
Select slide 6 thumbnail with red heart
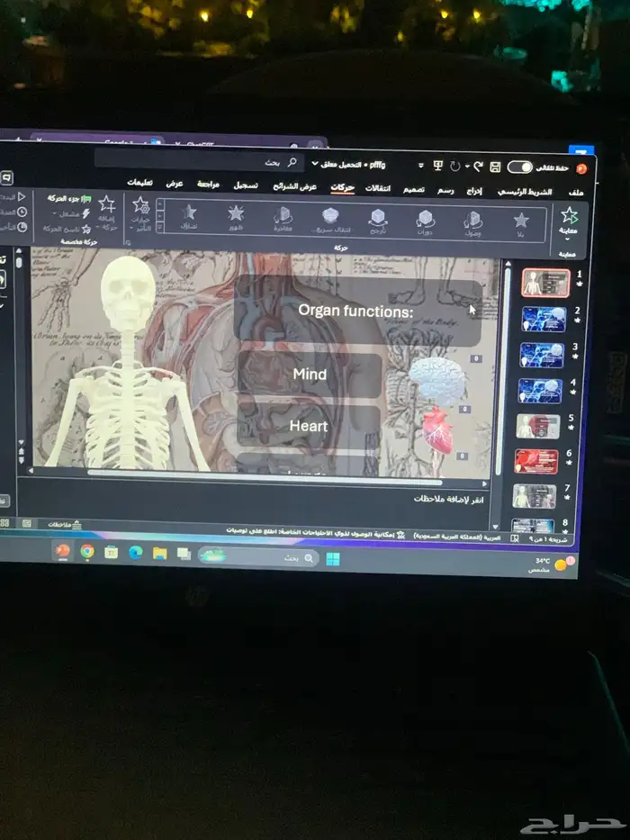(x=536, y=462)
